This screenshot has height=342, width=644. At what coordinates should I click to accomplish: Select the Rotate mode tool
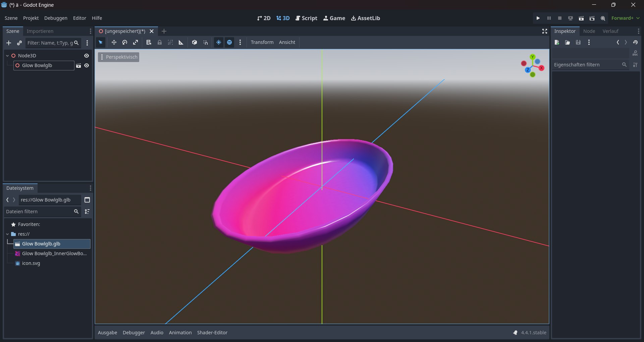pyautogui.click(x=125, y=42)
